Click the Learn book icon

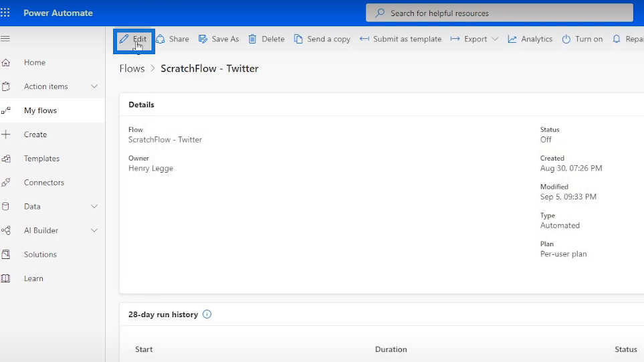click(x=5, y=278)
